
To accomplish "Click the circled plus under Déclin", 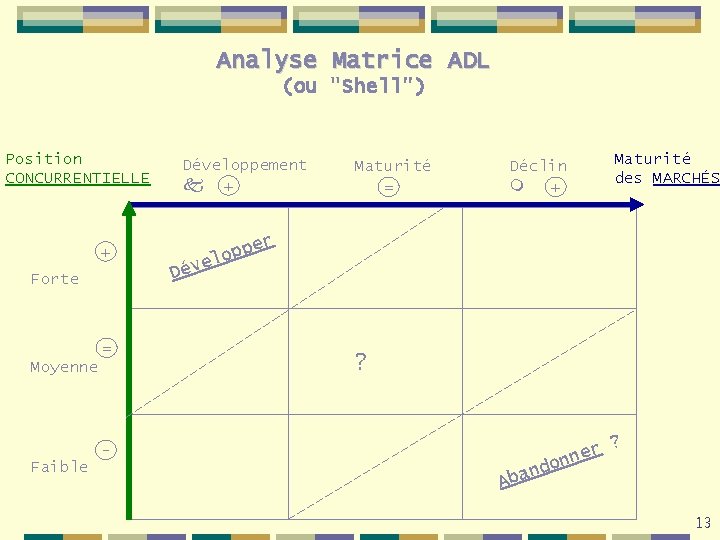I will click(556, 187).
